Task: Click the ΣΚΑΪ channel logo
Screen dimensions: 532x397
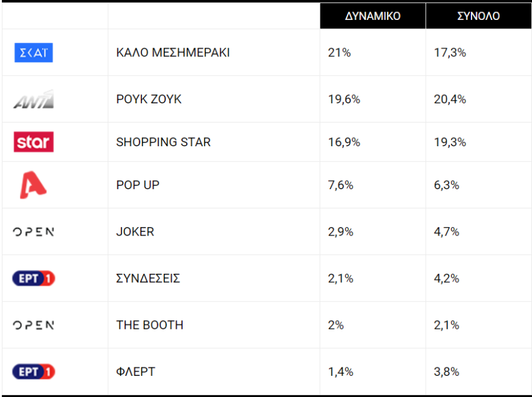Action: (34, 53)
